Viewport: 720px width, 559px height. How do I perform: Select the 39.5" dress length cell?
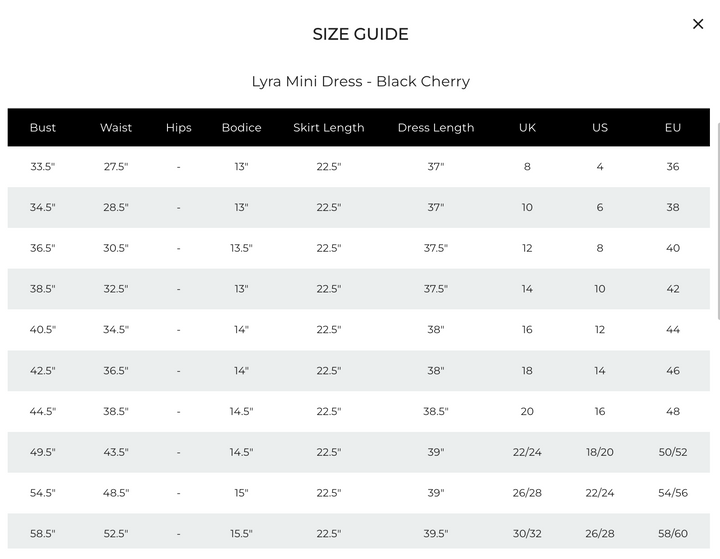pyautogui.click(x=436, y=534)
